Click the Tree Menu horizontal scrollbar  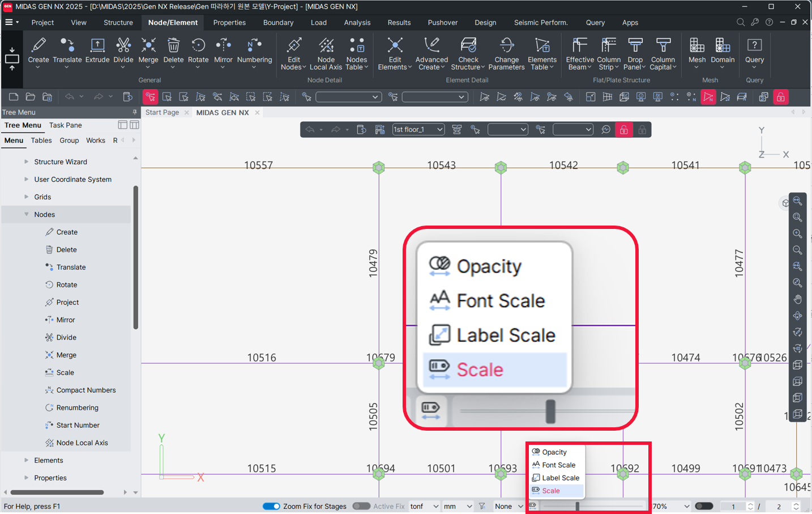click(x=57, y=492)
